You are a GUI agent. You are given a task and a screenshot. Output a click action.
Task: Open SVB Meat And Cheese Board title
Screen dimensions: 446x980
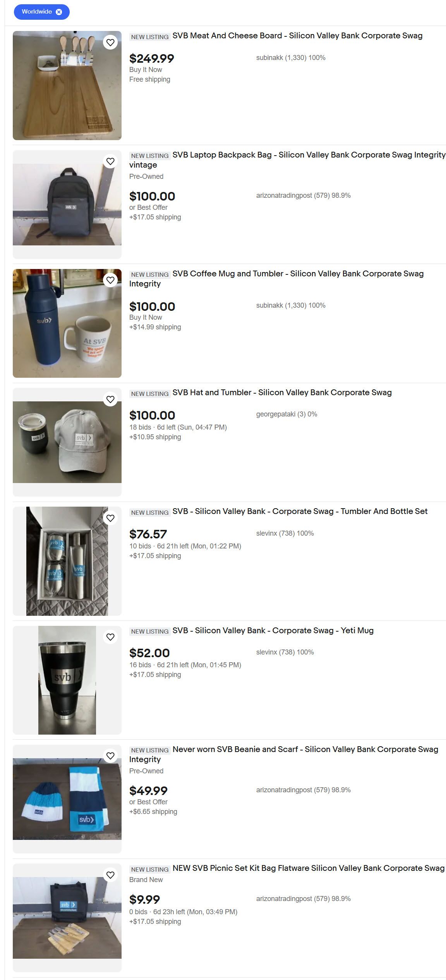point(297,36)
